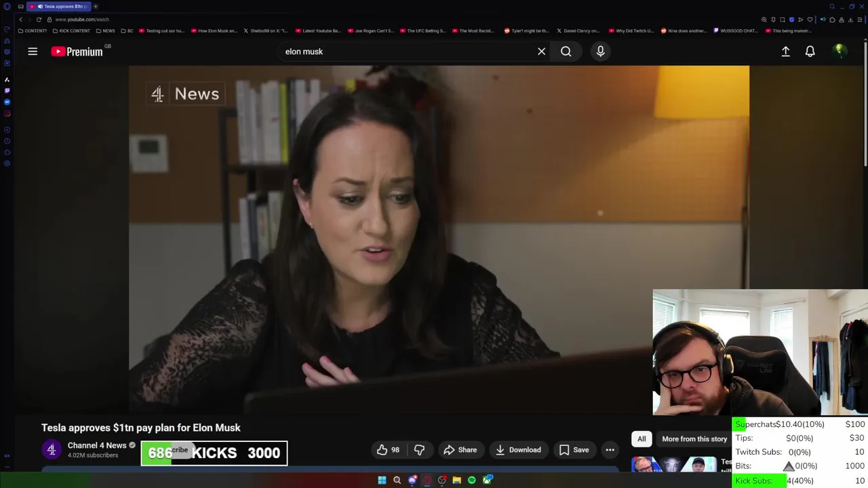The height and width of the screenshot is (488, 868).
Task: Run search with the magnifier button
Action: tap(566, 52)
